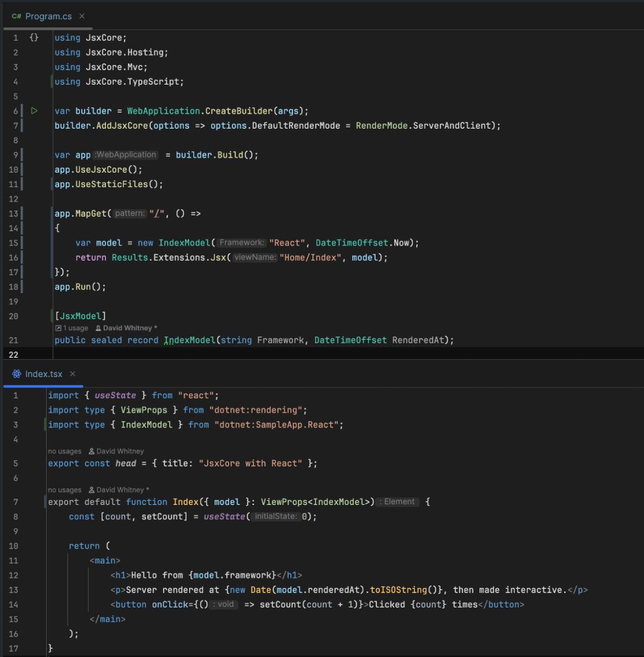Screen dimensions: 644x657
Task: Place cursor on 'WebApplication' in line 6
Action: tap(164, 111)
